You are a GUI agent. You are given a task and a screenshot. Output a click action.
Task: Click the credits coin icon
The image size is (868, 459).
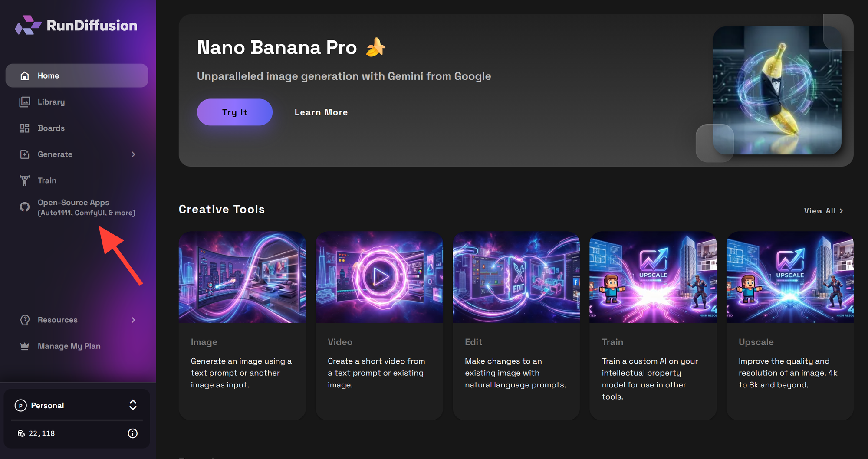click(21, 433)
